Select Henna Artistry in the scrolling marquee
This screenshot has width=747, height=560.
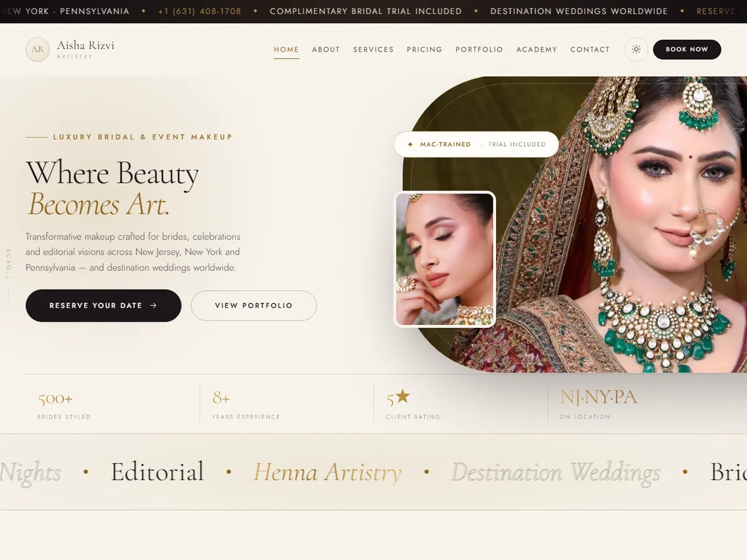(x=327, y=472)
